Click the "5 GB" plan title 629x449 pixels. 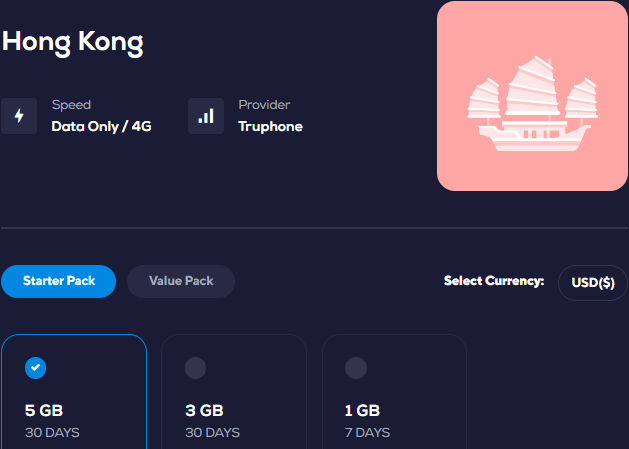coord(45,410)
